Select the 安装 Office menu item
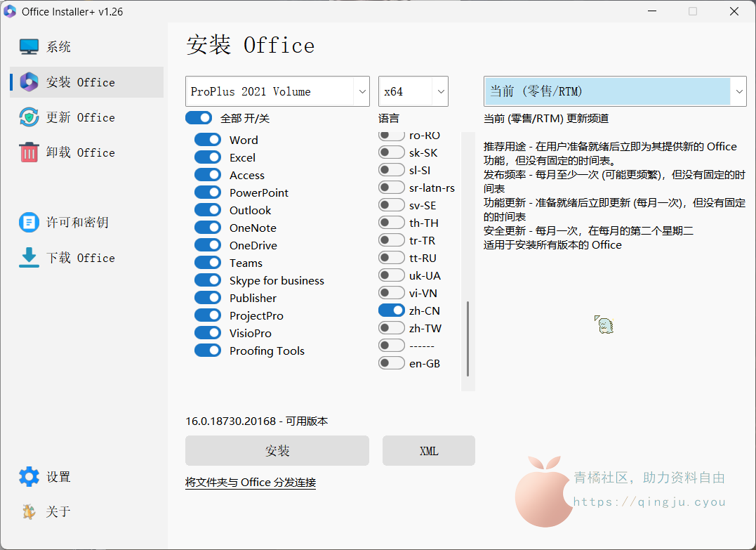 coord(87,82)
